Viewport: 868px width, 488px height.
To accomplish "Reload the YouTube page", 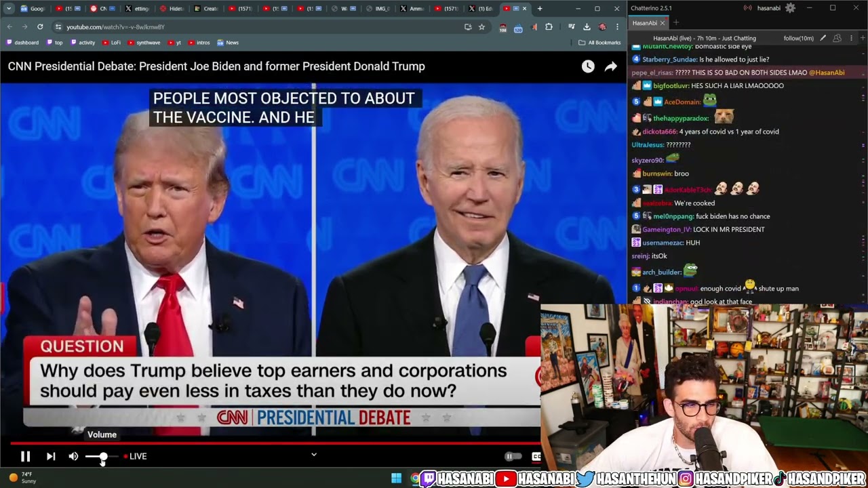I will pyautogui.click(x=40, y=26).
